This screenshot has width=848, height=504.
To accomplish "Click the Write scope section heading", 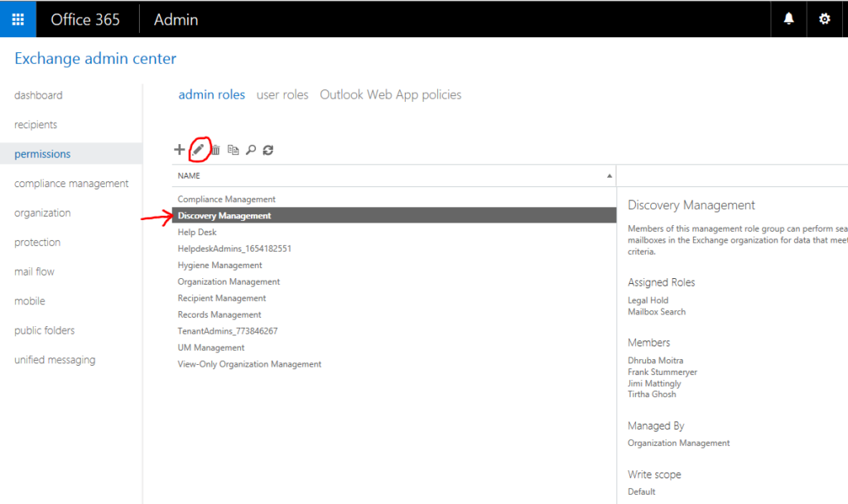I will tap(654, 475).
